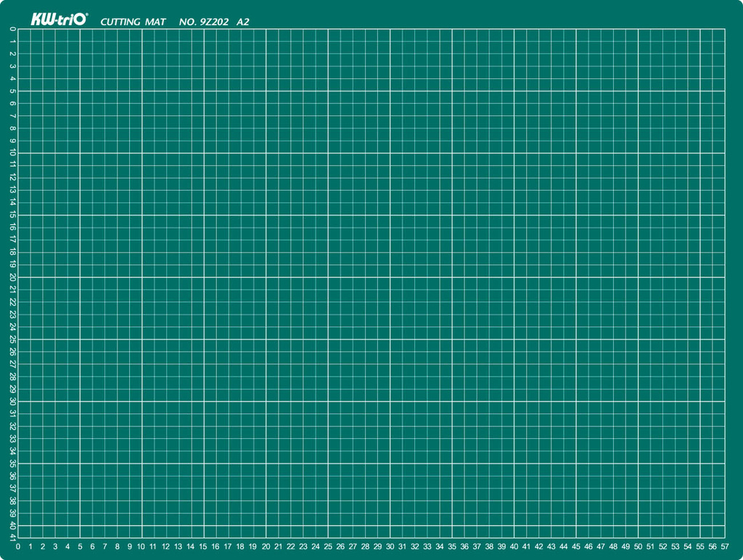The image size is (743, 560).
Task: Select number 55 on the horizontal ruler
Action: (700, 546)
